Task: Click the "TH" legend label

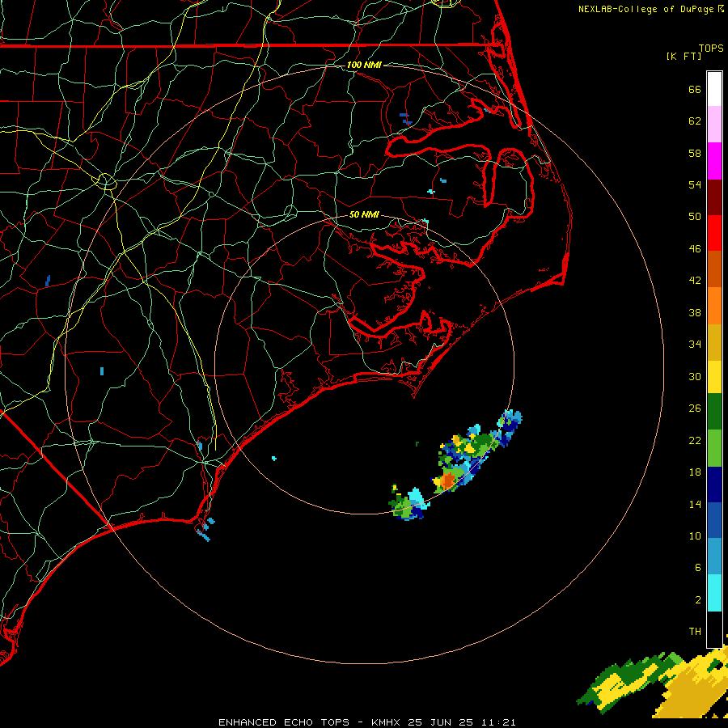Action: [695, 632]
